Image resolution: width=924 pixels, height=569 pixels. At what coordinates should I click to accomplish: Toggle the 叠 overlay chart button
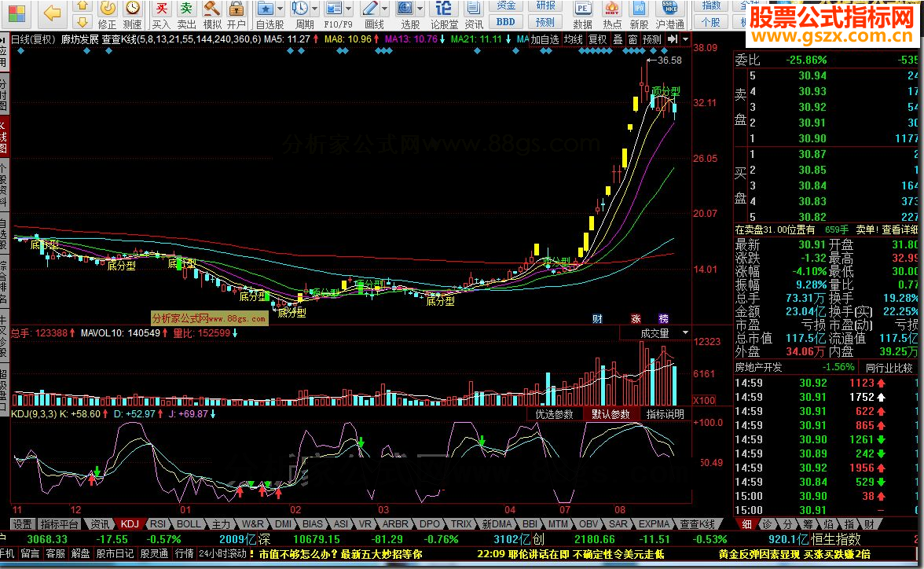coord(618,39)
